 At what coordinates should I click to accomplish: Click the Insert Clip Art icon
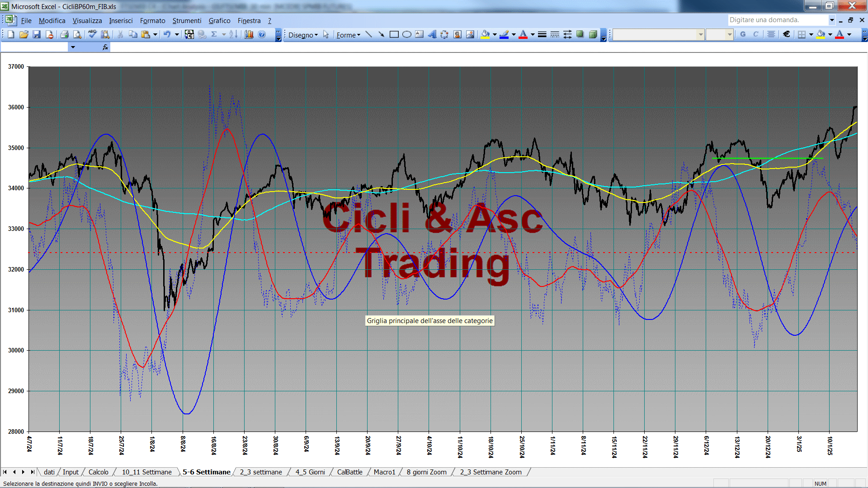click(x=458, y=35)
